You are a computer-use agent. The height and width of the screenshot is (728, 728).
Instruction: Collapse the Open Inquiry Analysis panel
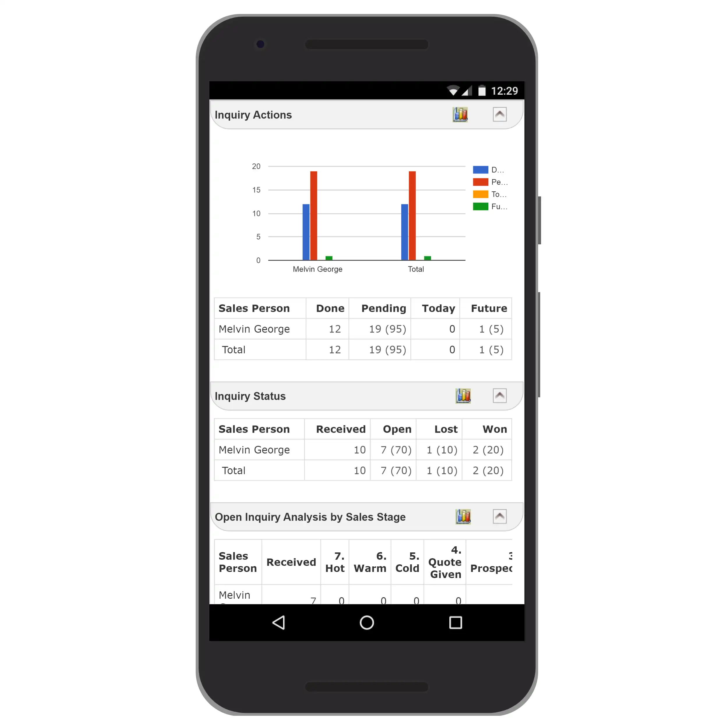500,517
